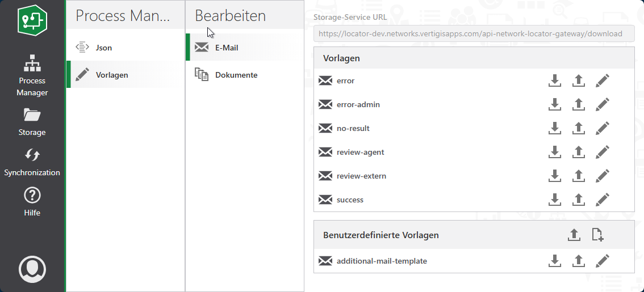The height and width of the screenshot is (292, 644).
Task: Switch to Dokumente templates
Action: [236, 75]
